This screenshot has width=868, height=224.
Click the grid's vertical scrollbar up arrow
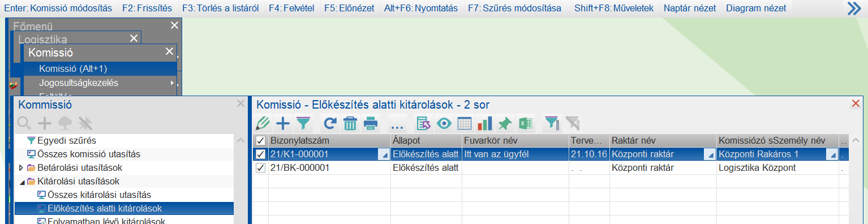856,141
